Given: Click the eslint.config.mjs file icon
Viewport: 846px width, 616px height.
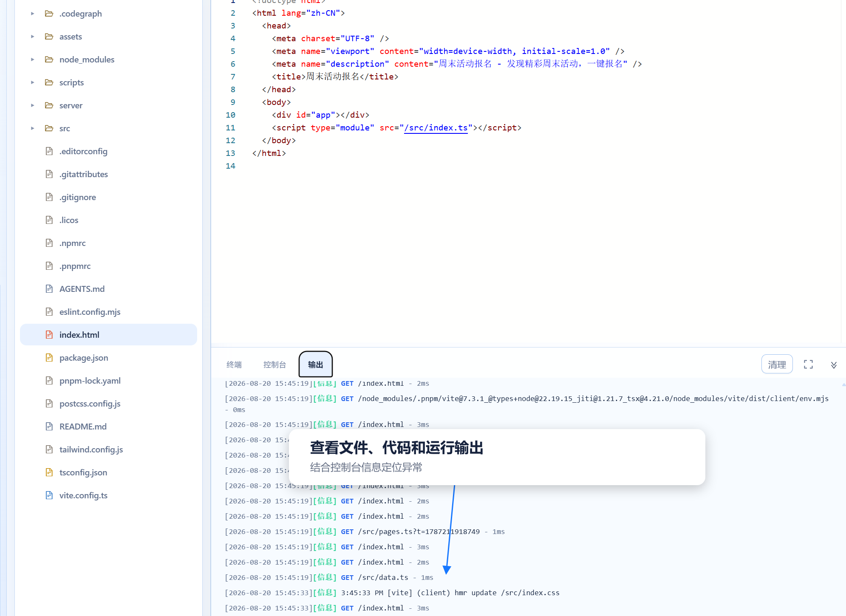Looking at the screenshot, I should (x=49, y=312).
